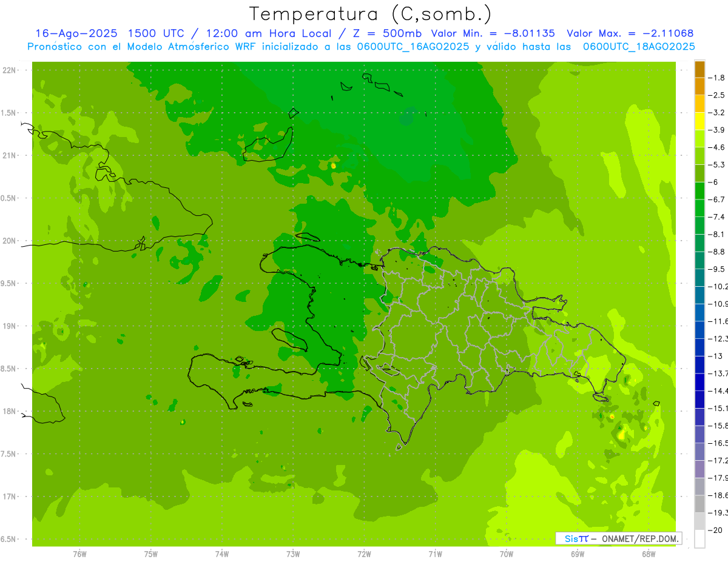Click the 17N latitude label
This screenshot has width=728, height=562.
10,497
